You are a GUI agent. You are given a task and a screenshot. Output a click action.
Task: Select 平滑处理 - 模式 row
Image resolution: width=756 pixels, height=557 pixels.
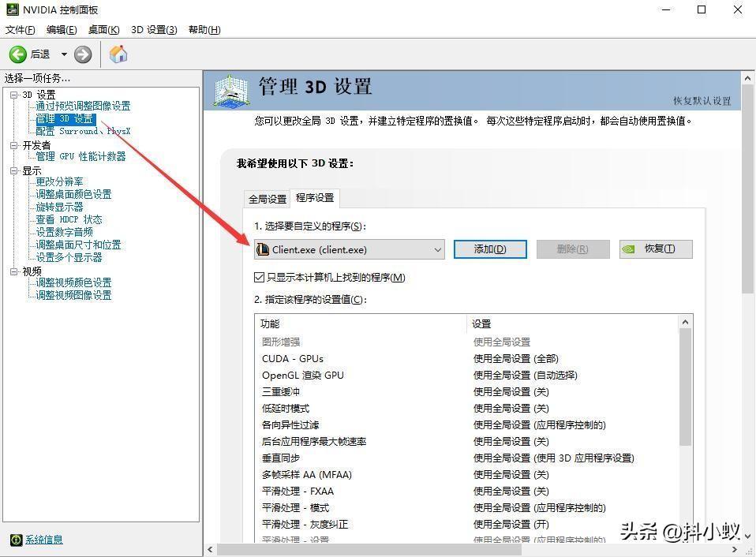point(466,508)
